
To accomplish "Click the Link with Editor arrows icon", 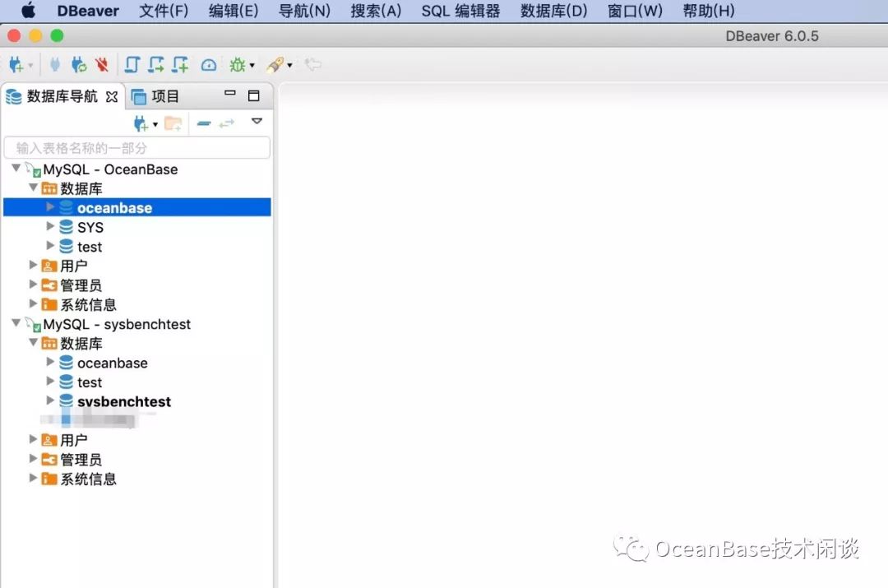I will [x=227, y=123].
